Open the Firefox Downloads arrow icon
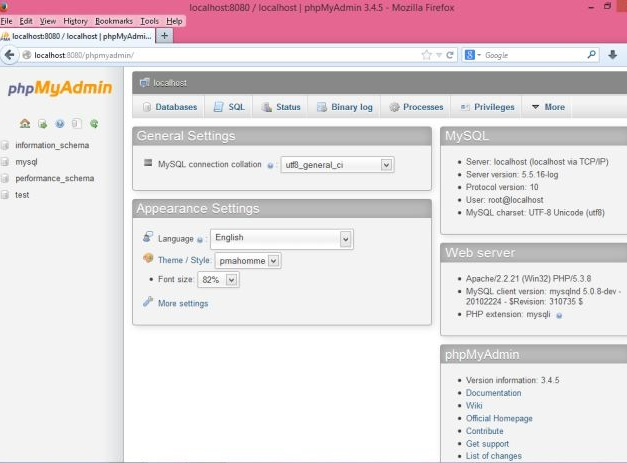 point(613,55)
